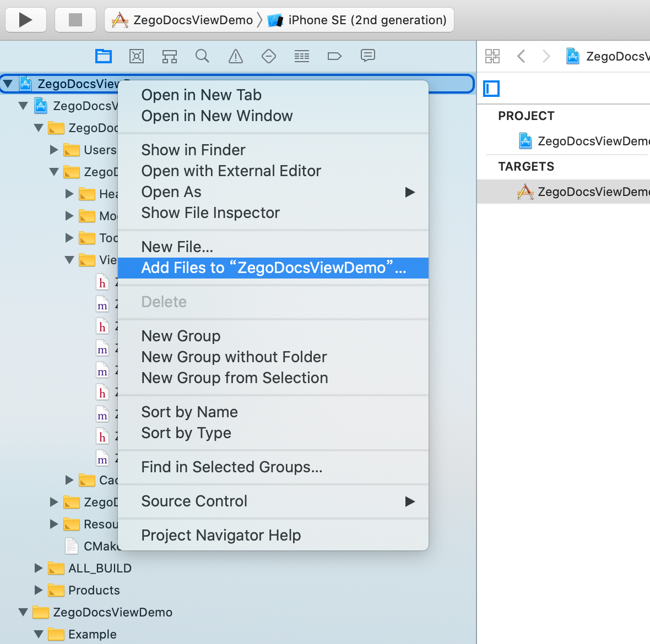The width and height of the screenshot is (650, 644).
Task: Run the project with the Play button
Action: [26, 19]
